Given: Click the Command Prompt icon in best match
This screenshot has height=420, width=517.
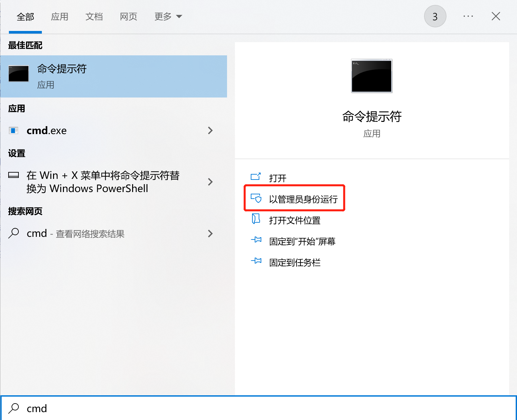Looking at the screenshot, I should (18, 73).
